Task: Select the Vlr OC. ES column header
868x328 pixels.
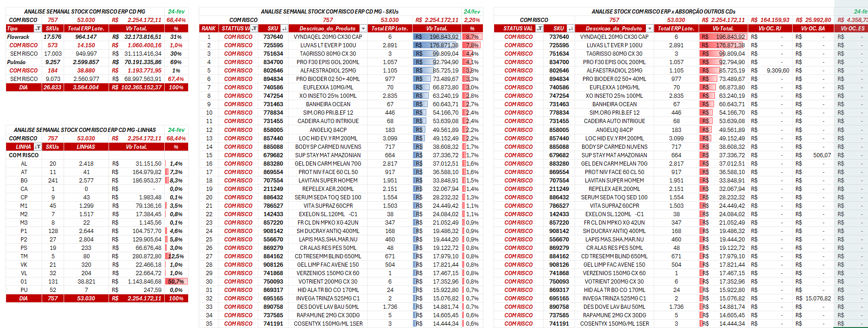Action: [x=853, y=29]
